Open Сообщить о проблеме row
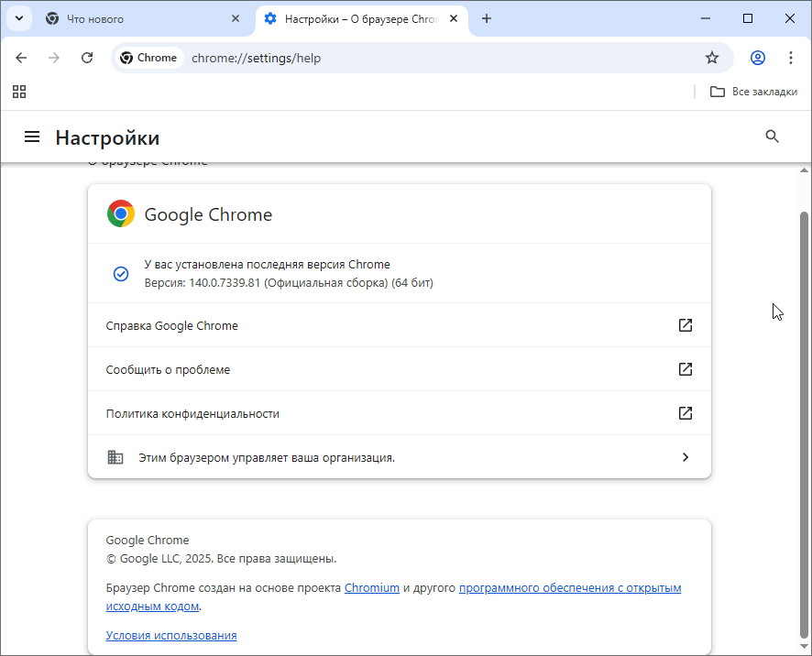This screenshot has width=812, height=656. pyautogui.click(x=399, y=369)
